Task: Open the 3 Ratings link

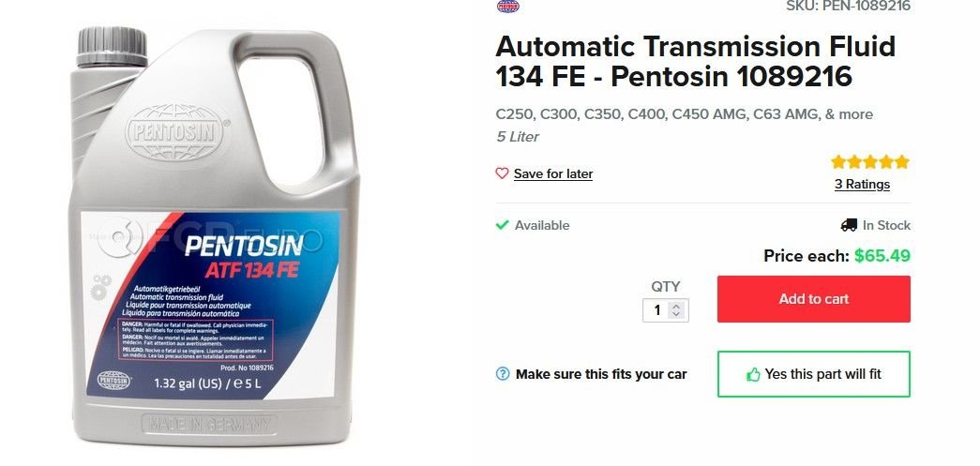Action: pos(862,185)
